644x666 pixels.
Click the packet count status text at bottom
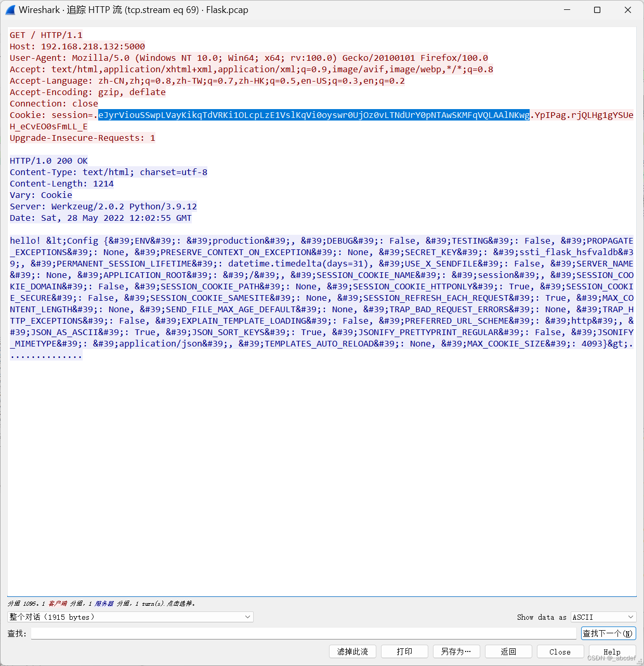click(x=101, y=603)
